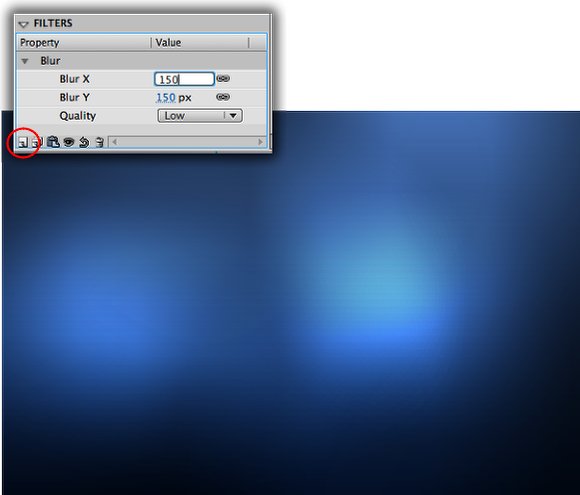Click the Blur X value input field
580x495 pixels.
click(184, 79)
